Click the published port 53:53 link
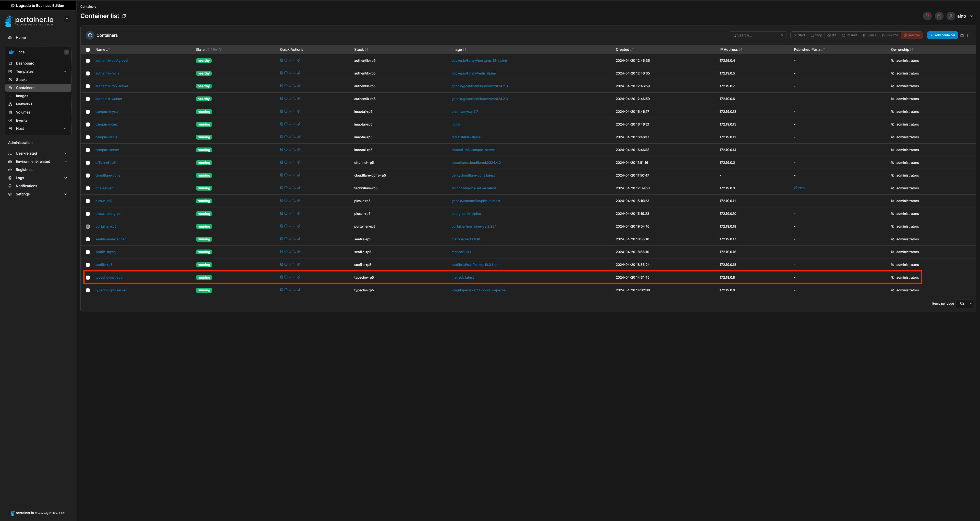 [x=800, y=188]
